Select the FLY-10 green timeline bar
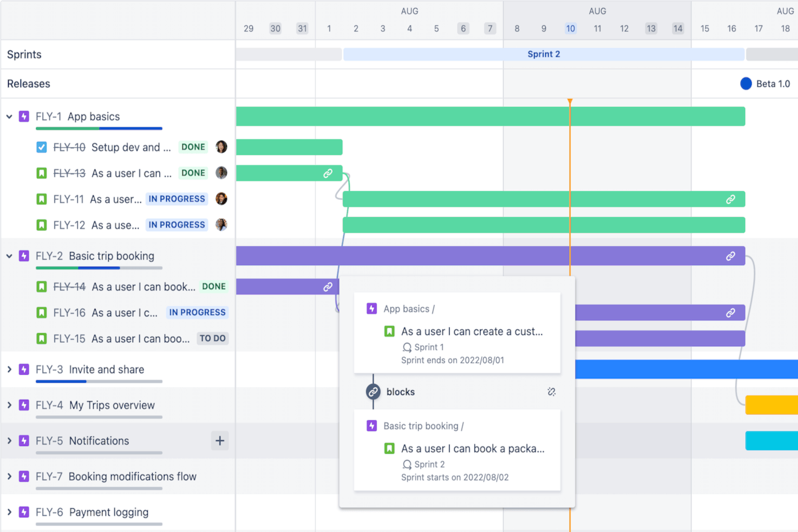Image resolution: width=798 pixels, height=532 pixels. (x=289, y=147)
